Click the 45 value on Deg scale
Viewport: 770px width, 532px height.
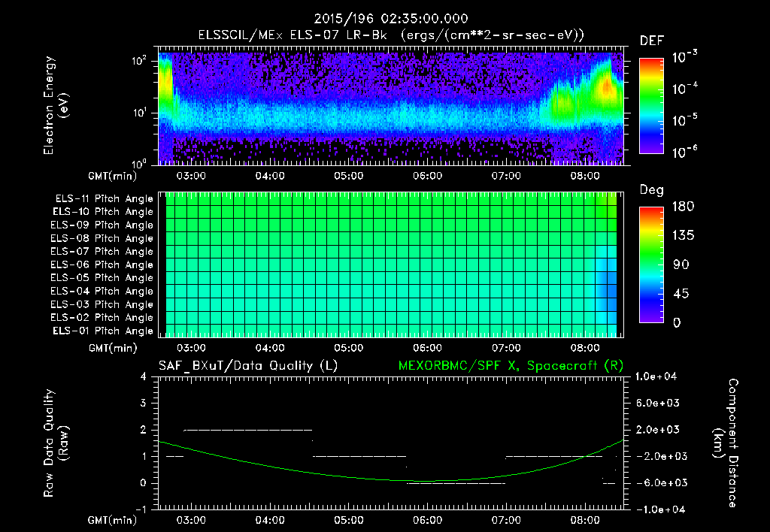pos(683,294)
